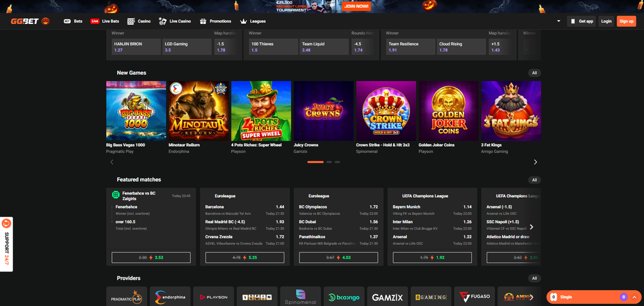Expand the language dropdown arrow in header
The height and width of the screenshot is (306, 644).
[x=558, y=21]
